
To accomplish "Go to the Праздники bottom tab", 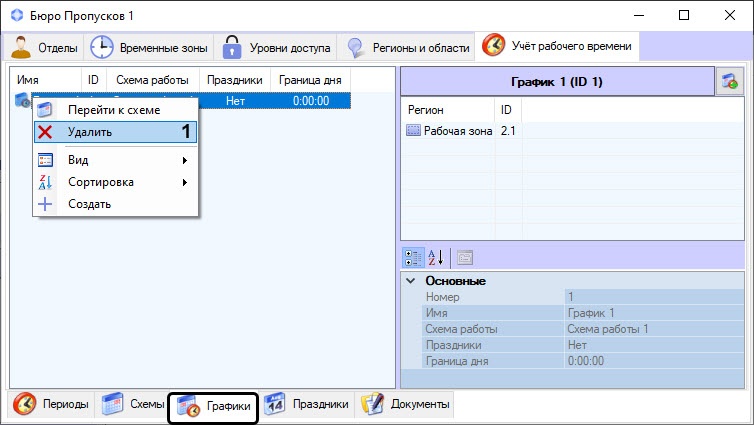I will point(308,405).
